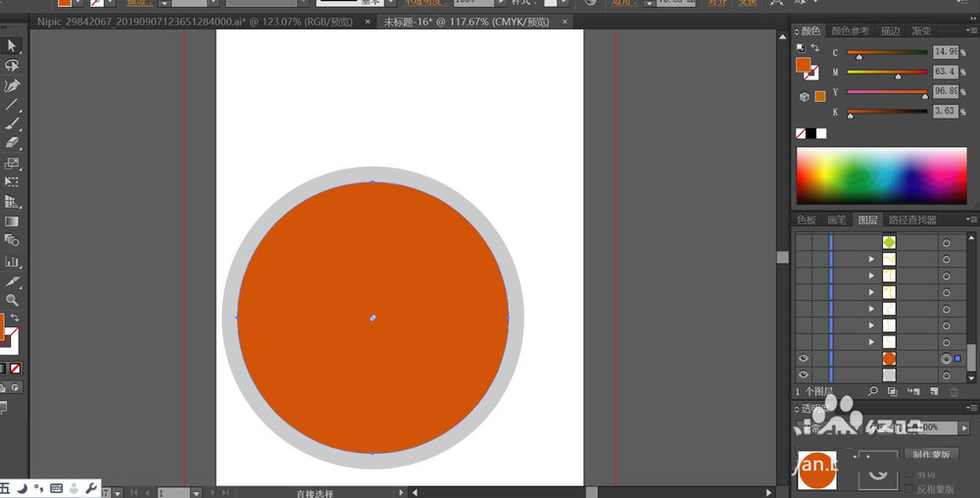Open the artboard number dropdown
This screenshot has width=980, height=498.
(x=196, y=492)
